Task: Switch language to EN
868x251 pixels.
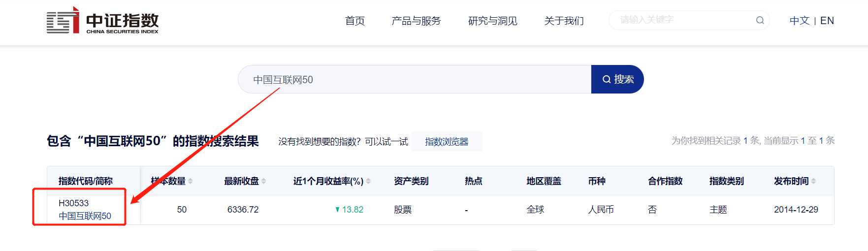Action: coord(827,21)
